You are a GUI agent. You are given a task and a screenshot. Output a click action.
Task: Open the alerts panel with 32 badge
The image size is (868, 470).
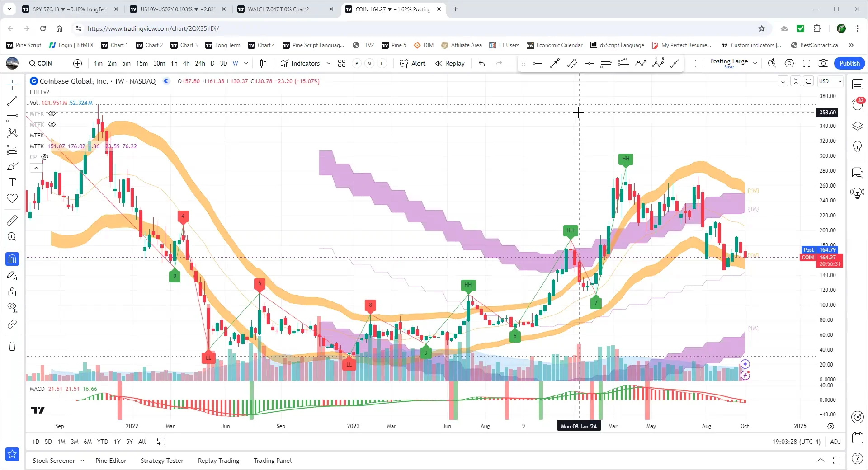pos(858,105)
